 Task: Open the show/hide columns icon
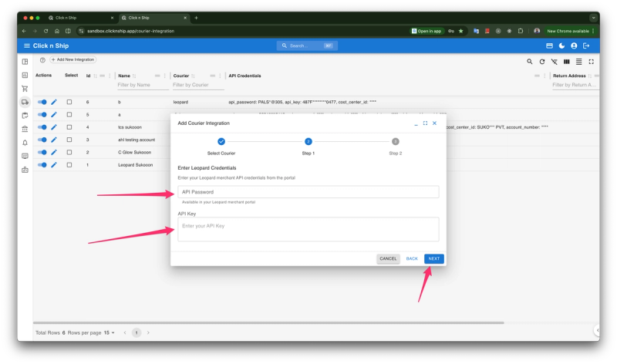tap(567, 62)
